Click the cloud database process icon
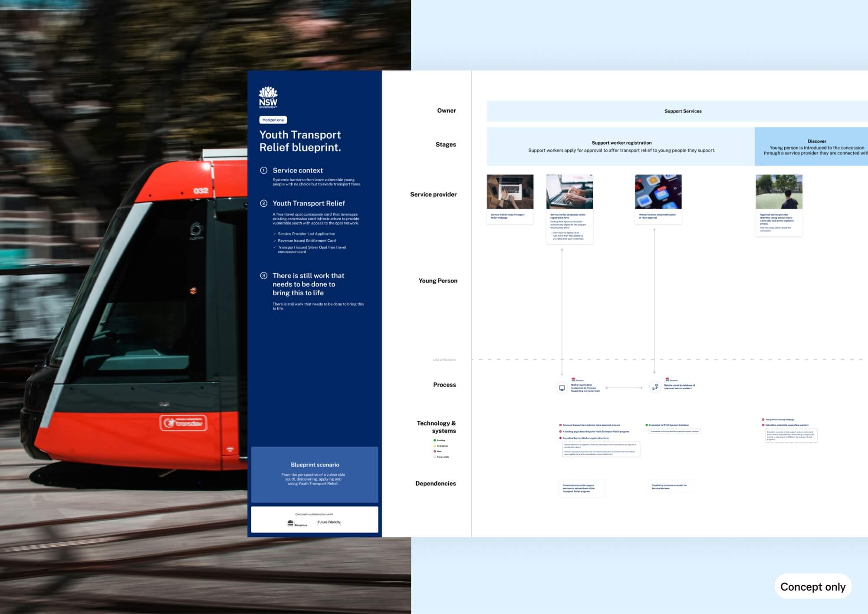 coord(655,387)
